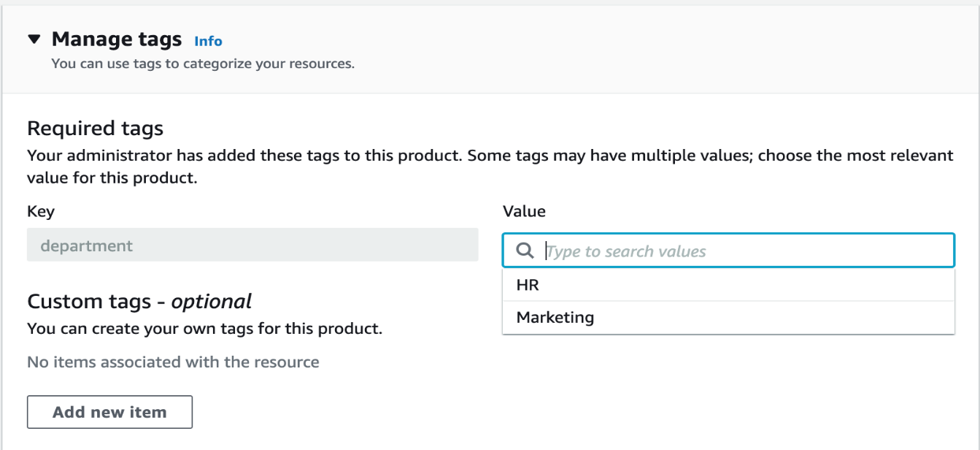980x450 pixels.
Task: Click the gray Manage tags header bar
Action: coord(584,48)
